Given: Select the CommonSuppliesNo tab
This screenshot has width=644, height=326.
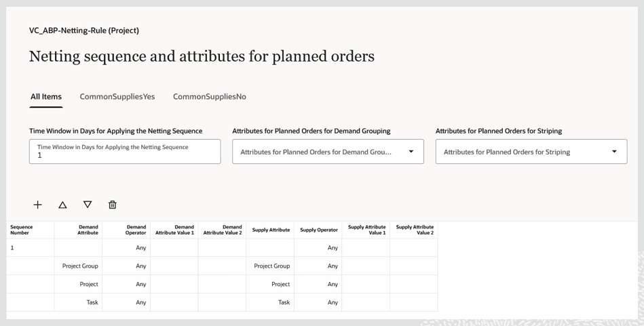Looking at the screenshot, I should [210, 97].
